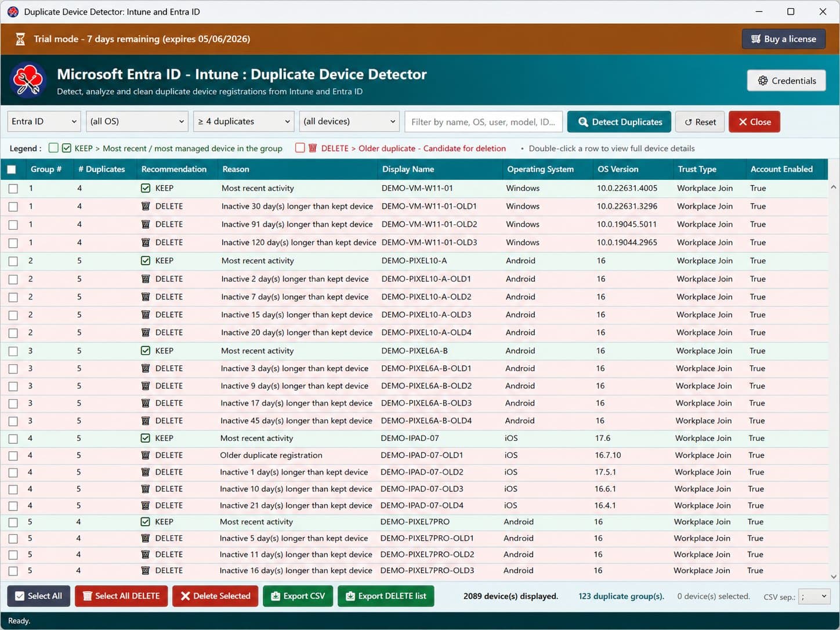The image size is (840, 630).
Task: Open the ≥ 4 duplicates dropdown
Action: 244,122
